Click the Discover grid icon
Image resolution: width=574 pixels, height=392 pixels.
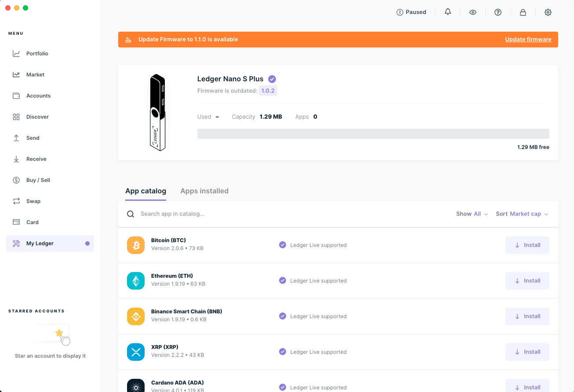click(16, 117)
